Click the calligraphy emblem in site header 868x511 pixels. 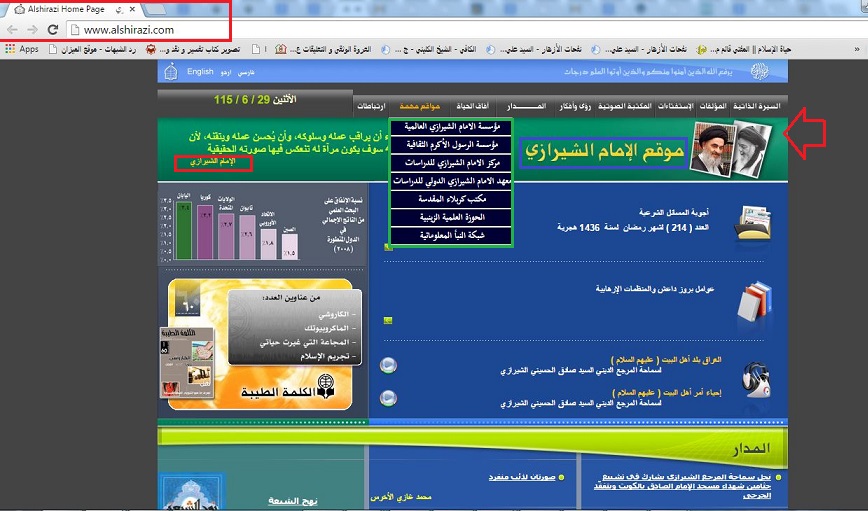point(760,72)
